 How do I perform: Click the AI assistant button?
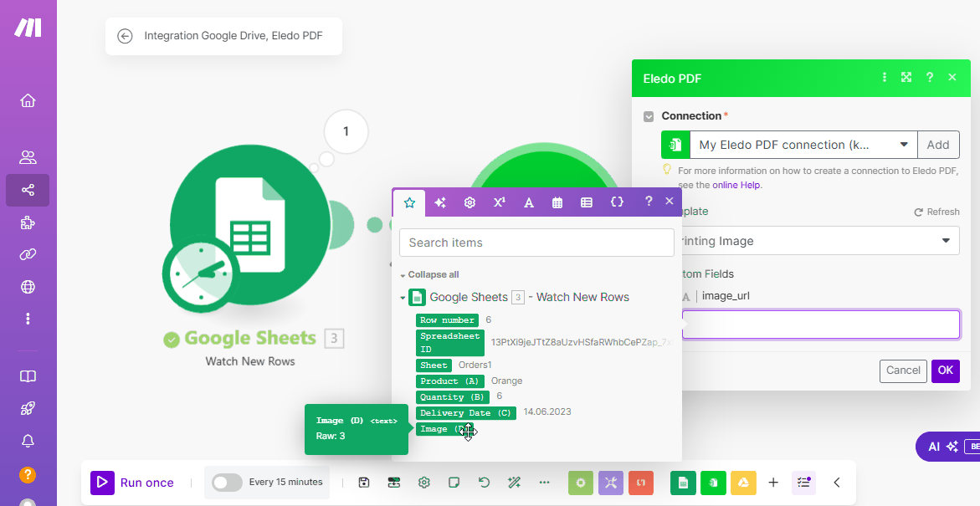(x=948, y=447)
